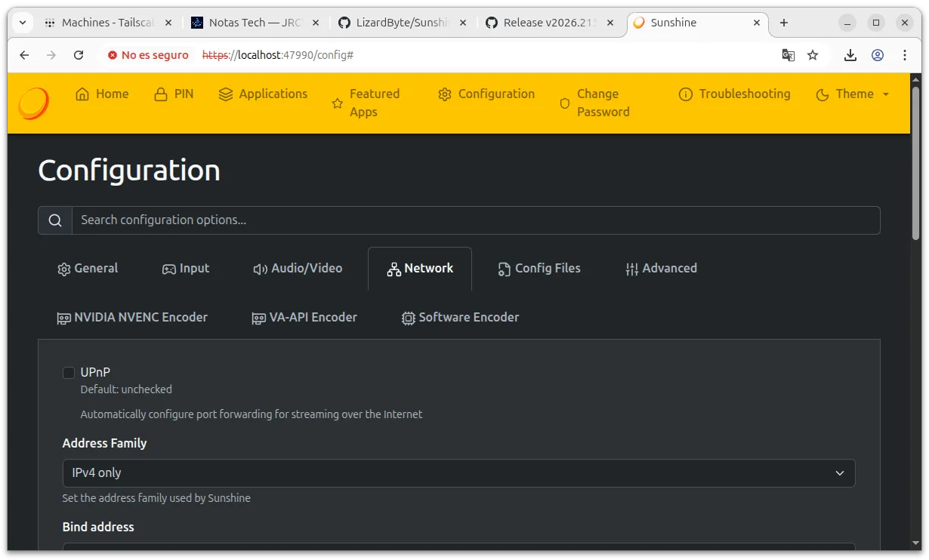
Task: Click the Configuration navbar item
Action: coord(486,94)
